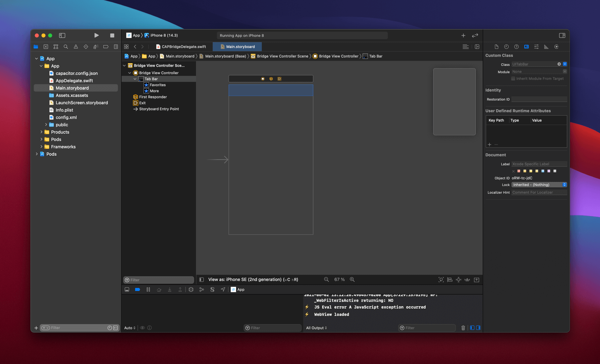
Task: Open the Test navigator diamond icon
Action: coord(86,47)
